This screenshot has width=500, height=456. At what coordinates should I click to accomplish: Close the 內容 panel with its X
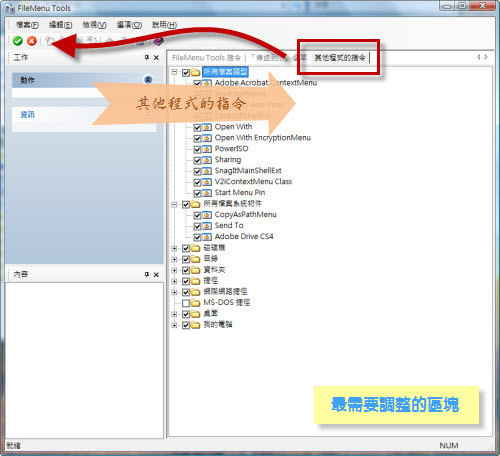[x=156, y=274]
